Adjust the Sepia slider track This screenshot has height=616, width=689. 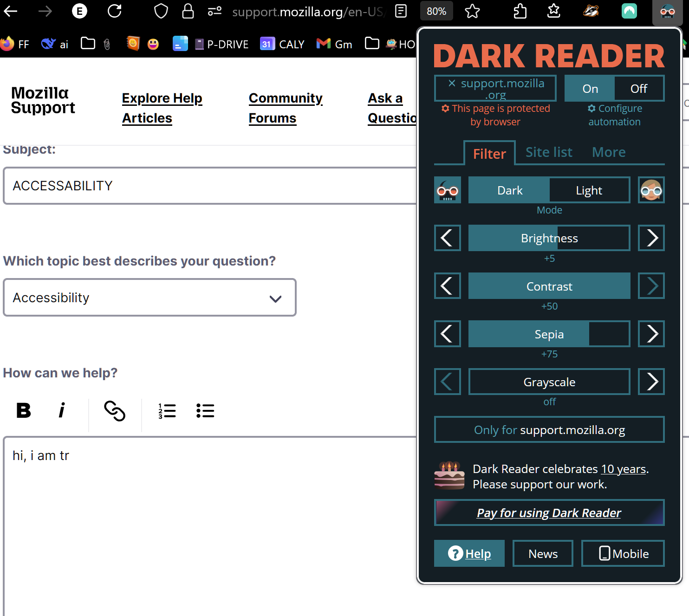(549, 334)
